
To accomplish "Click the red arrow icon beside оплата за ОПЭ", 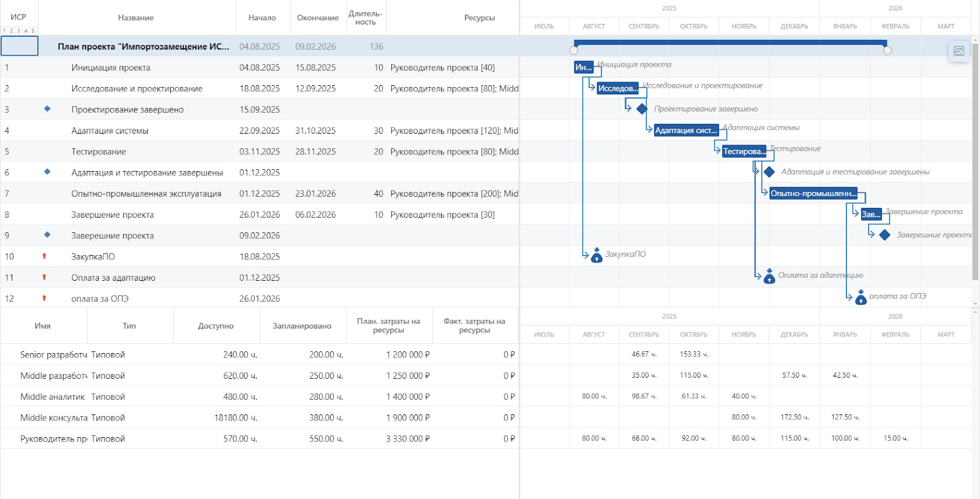I will click(x=44, y=298).
